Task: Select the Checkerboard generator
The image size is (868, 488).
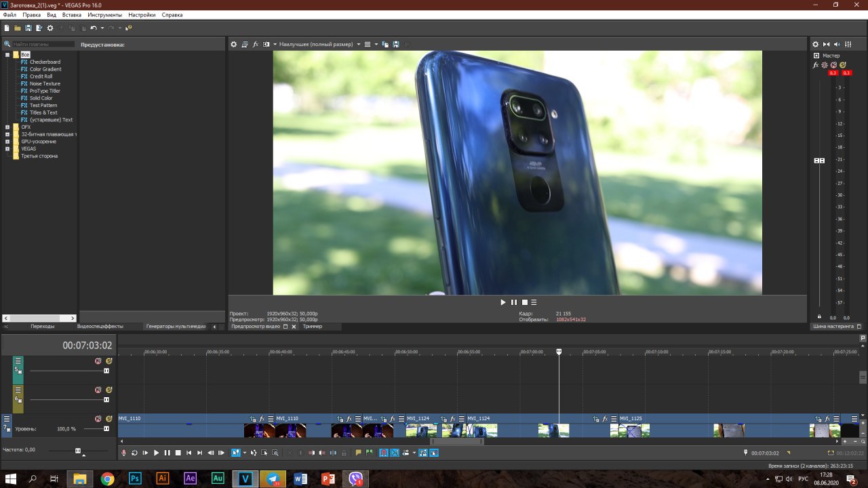Action: [x=45, y=62]
